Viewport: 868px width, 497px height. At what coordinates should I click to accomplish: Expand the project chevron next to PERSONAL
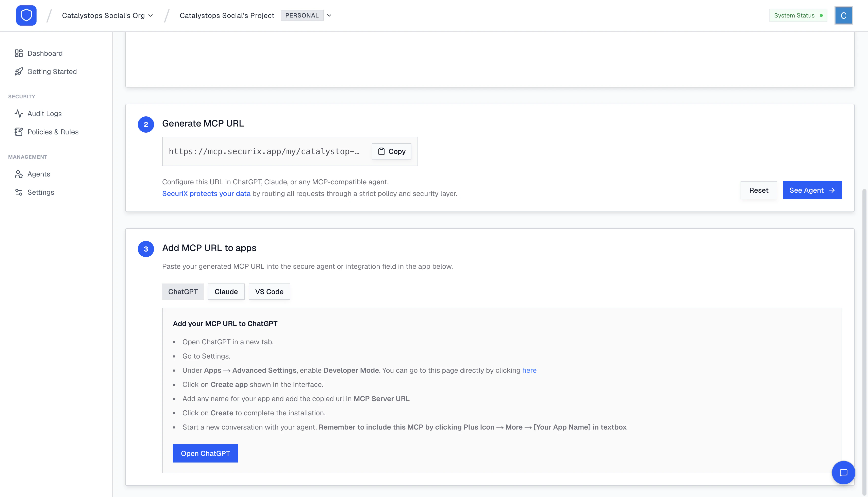pyautogui.click(x=329, y=15)
